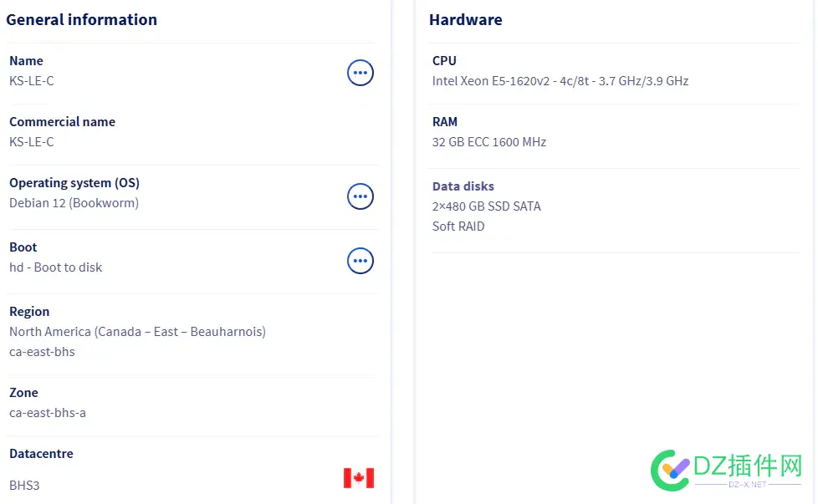Viewport: 818px width, 504px height.
Task: Click the Debian 12 (Bookworm) text
Action: click(74, 203)
